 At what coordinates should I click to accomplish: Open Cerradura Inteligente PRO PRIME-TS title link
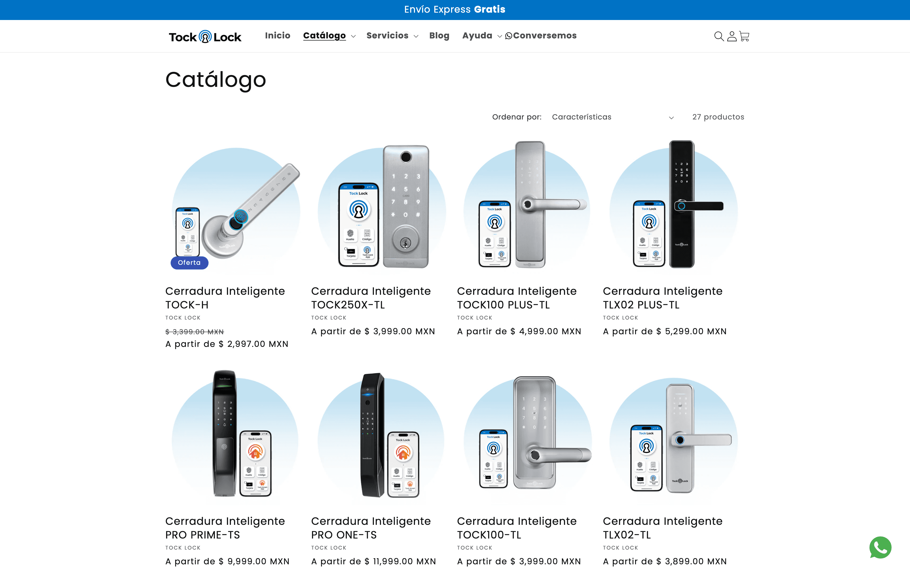click(x=225, y=528)
